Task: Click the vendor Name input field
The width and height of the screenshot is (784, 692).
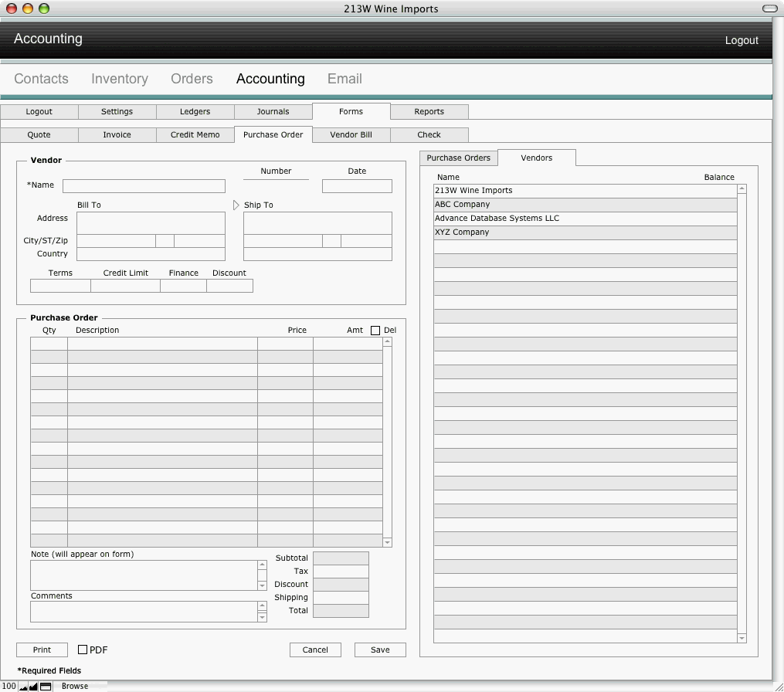Action: 144,186
